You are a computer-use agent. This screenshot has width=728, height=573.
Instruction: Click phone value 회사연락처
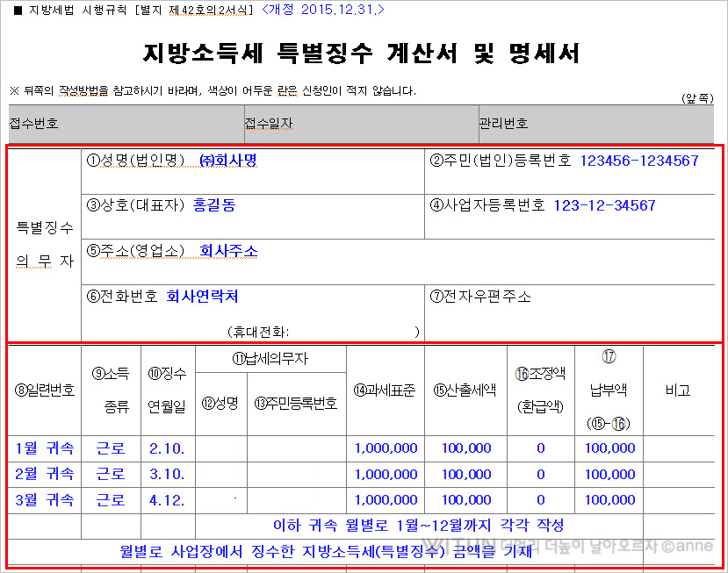(202, 296)
